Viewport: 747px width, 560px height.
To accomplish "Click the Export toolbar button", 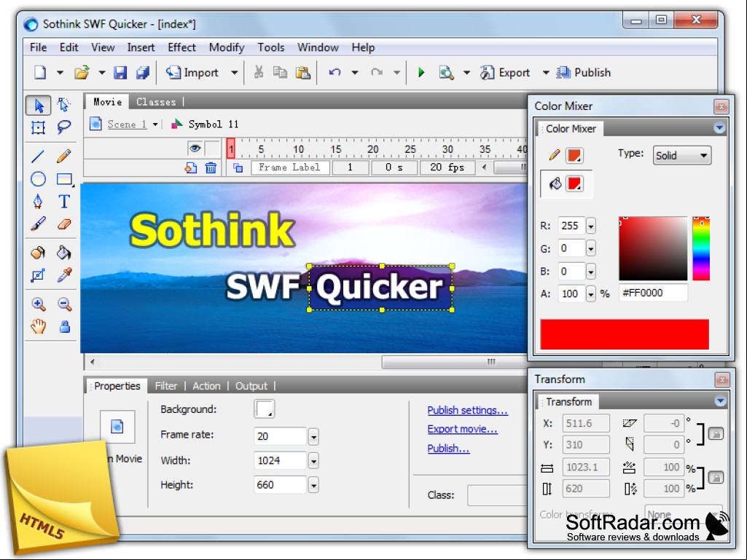I will pyautogui.click(x=505, y=72).
